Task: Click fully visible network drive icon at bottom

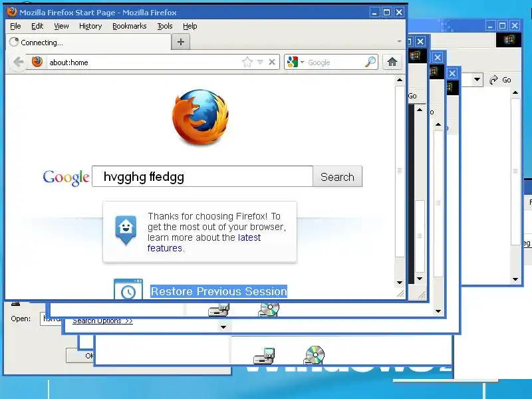Action: [264, 356]
